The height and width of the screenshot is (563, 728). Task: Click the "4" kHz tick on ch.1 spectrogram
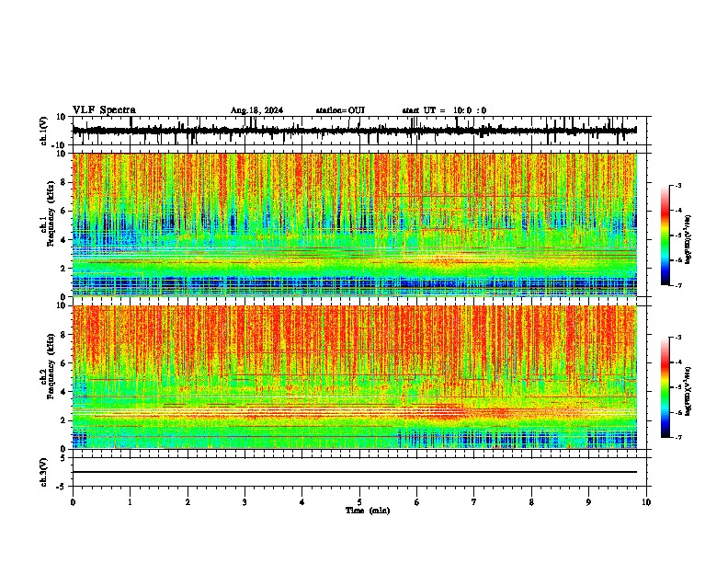click(x=63, y=240)
